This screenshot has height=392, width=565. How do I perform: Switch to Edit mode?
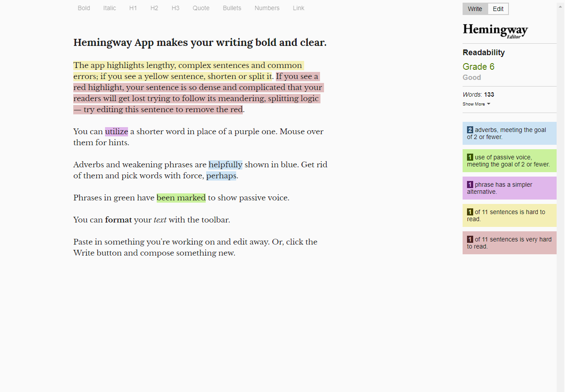pyautogui.click(x=498, y=9)
